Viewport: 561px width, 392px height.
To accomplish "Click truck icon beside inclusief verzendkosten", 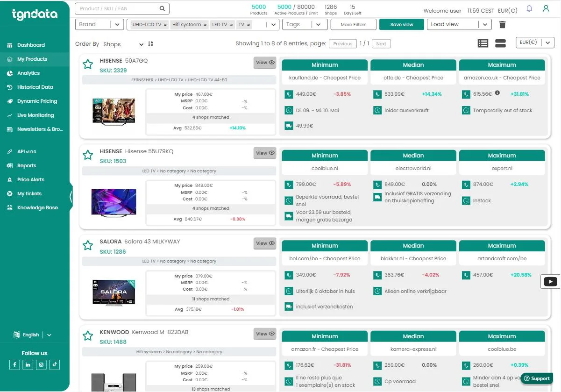I will [x=289, y=306].
